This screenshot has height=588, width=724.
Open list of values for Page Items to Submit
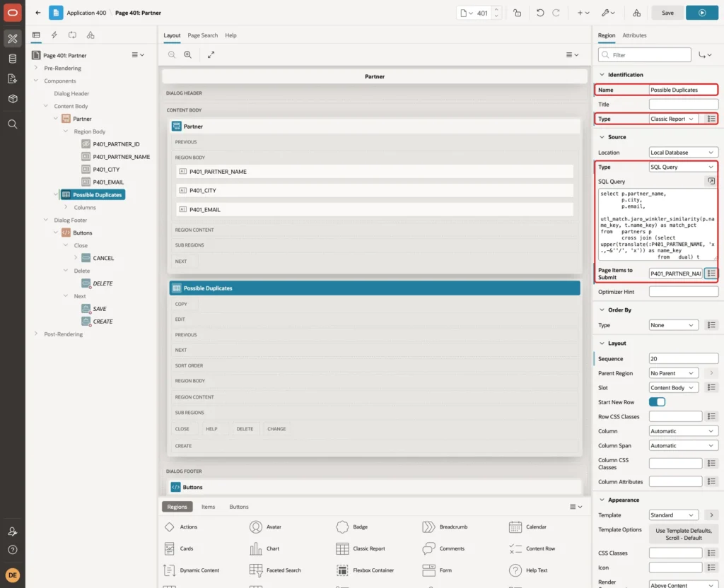(x=711, y=274)
